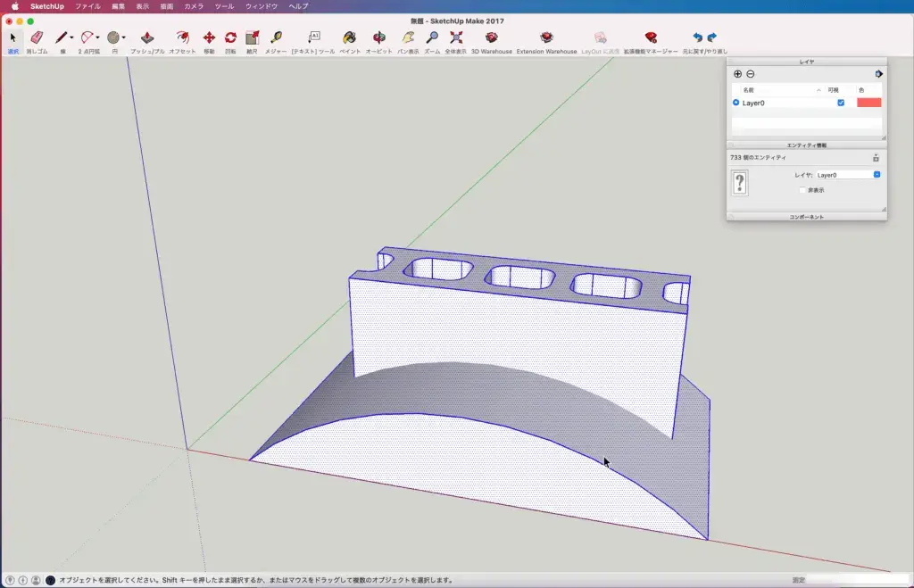The width and height of the screenshot is (914, 588).
Task: Open the SketchUp application menu
Action: click(x=47, y=6)
